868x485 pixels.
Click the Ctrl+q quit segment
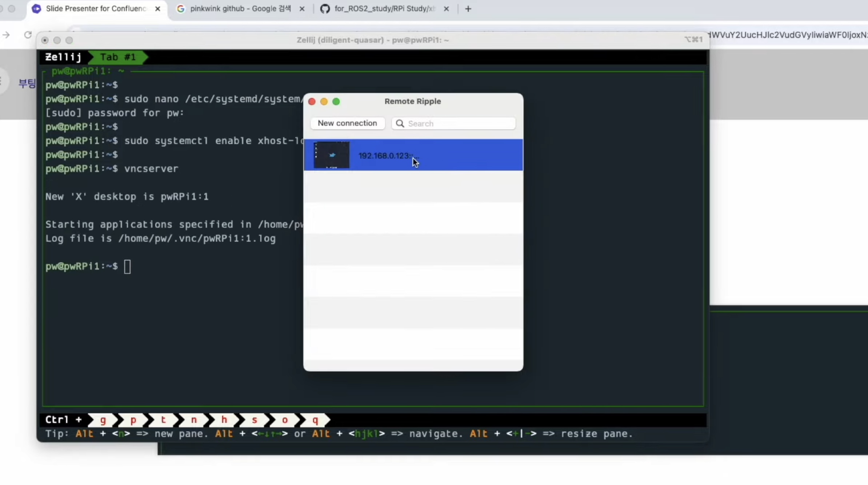pyautogui.click(x=315, y=420)
